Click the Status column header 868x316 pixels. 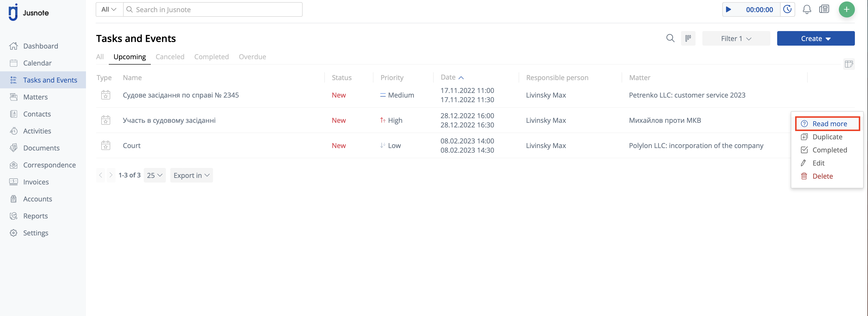(x=341, y=77)
